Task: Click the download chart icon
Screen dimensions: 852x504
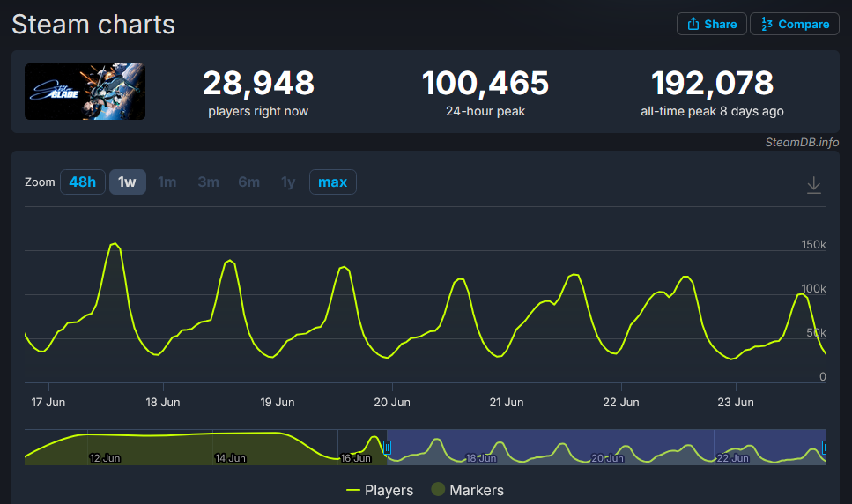Action: (813, 185)
